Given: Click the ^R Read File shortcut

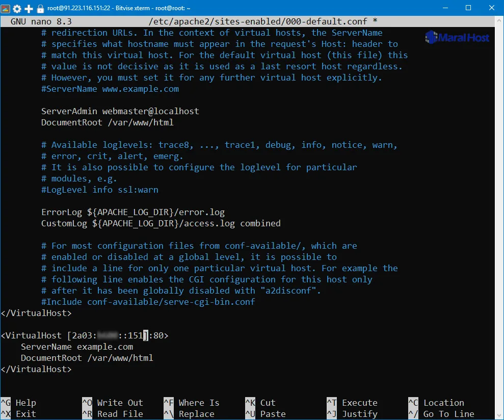Looking at the screenshot, I should (x=113, y=414).
